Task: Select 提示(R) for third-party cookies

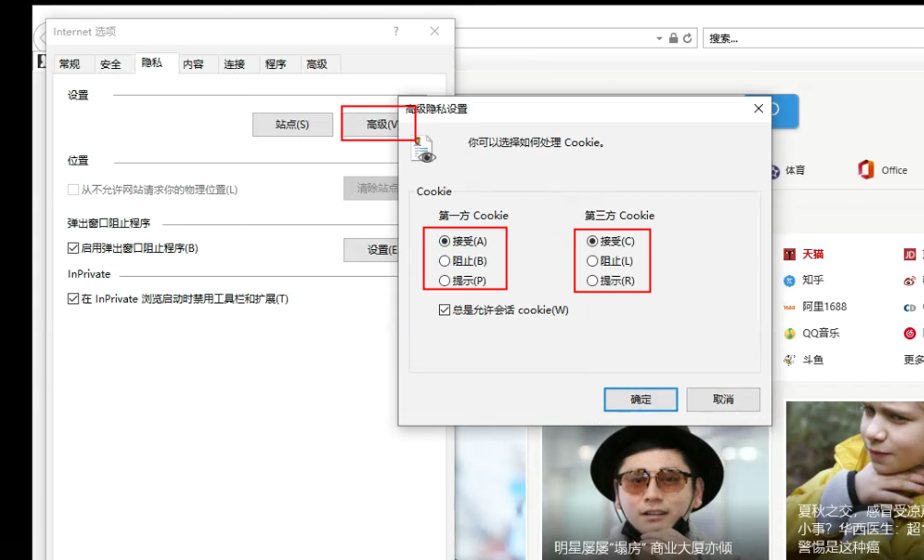Action: (592, 280)
